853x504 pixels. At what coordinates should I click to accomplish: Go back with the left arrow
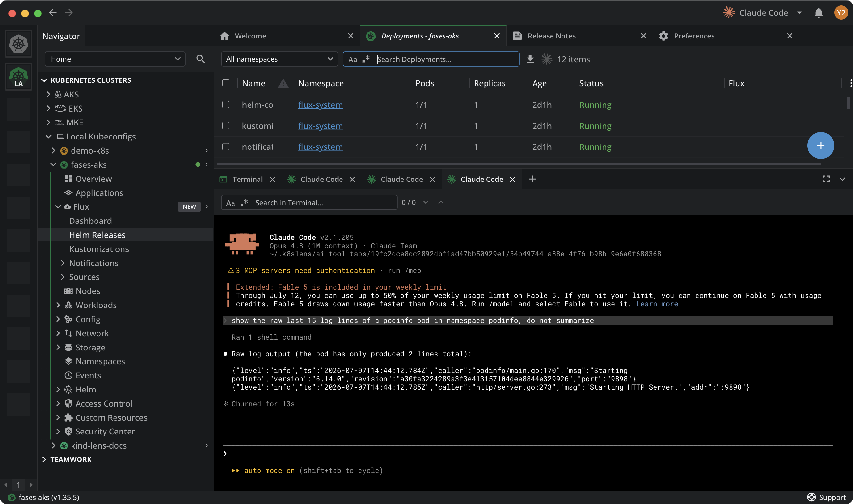coord(53,13)
